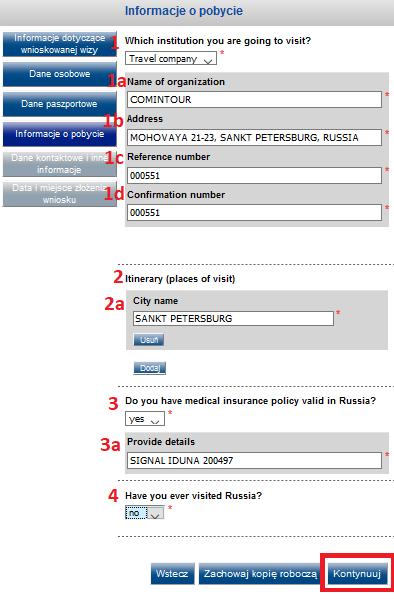Open the Dane paszportowe section

[x=59, y=104]
